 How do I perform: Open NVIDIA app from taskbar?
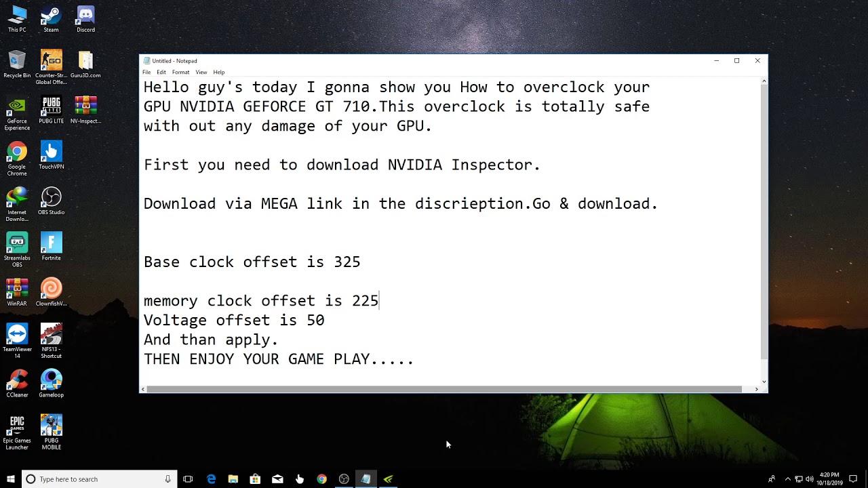(388, 479)
